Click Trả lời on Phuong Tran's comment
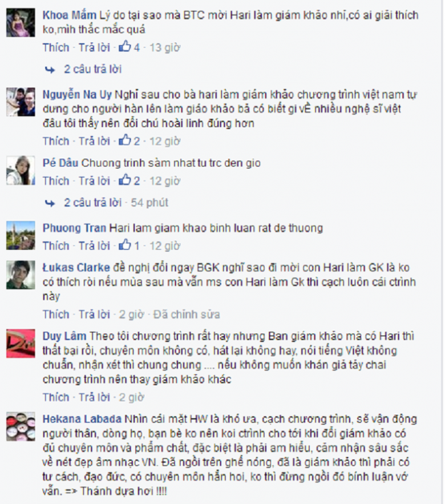The width and height of the screenshot is (445, 504). 95,246
